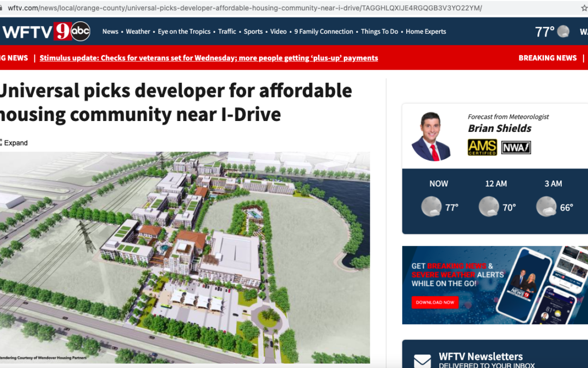Open the Sports menu

(x=253, y=32)
